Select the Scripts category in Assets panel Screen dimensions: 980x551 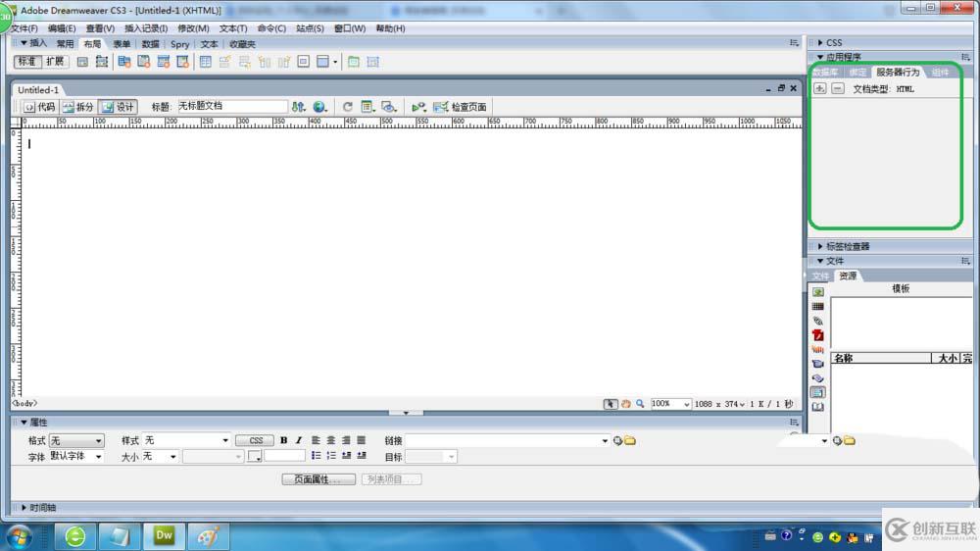817,378
